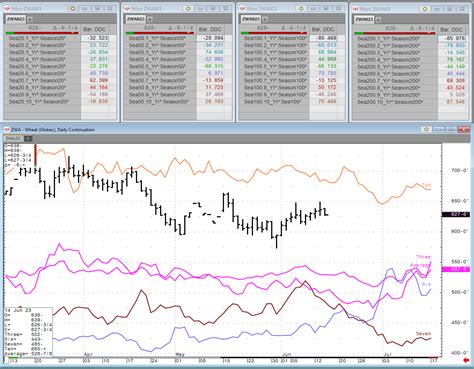Select the ZWA,DC tab in the chart window
Screen dimensions: 474x369
(x=14, y=138)
